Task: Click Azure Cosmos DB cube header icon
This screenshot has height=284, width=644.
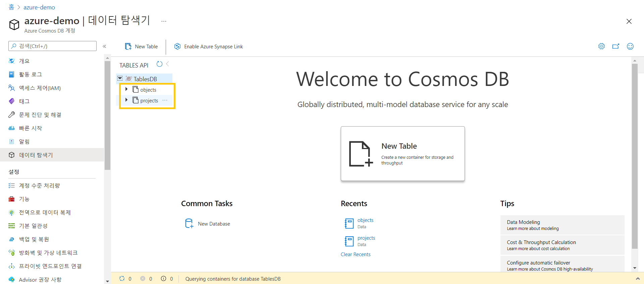Action: coord(14,25)
